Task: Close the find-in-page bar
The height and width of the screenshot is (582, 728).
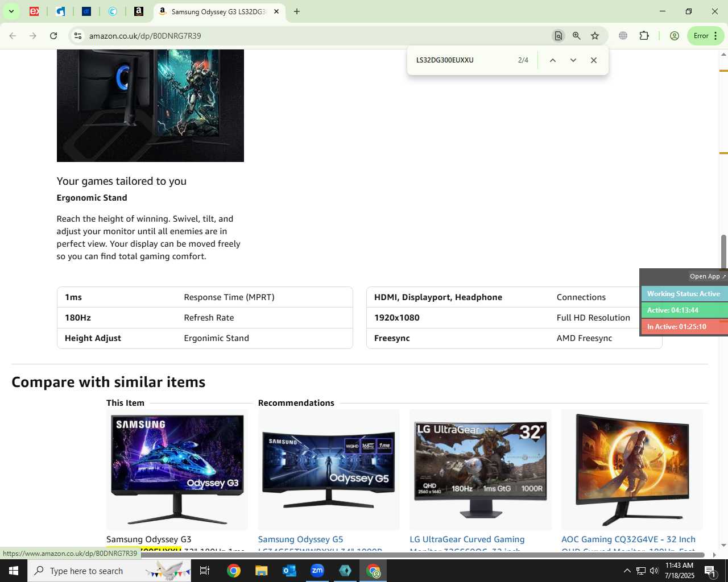Action: pyautogui.click(x=594, y=60)
